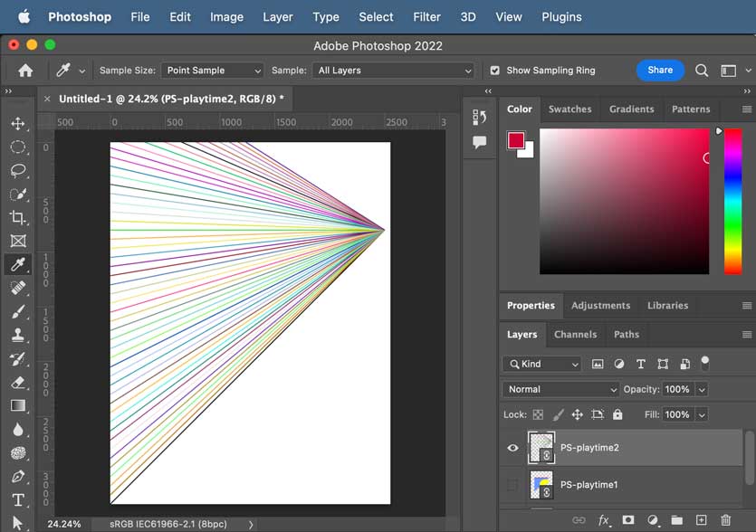Select the Pen tool
The height and width of the screenshot is (532, 756).
pos(18,477)
